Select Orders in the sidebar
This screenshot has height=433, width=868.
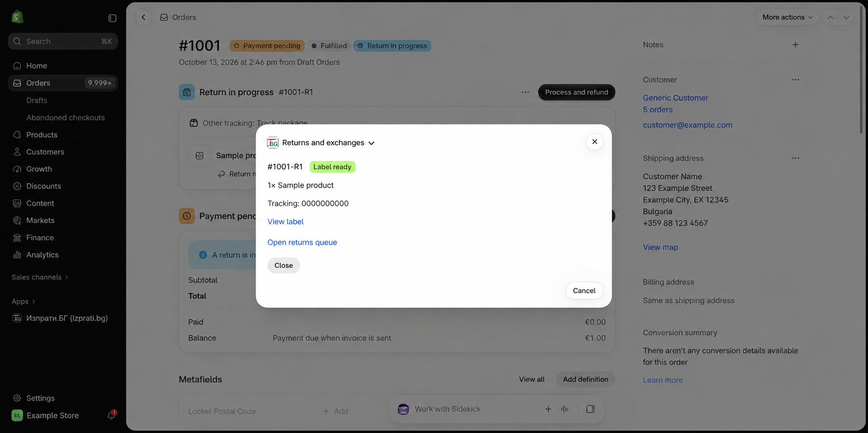63,83
